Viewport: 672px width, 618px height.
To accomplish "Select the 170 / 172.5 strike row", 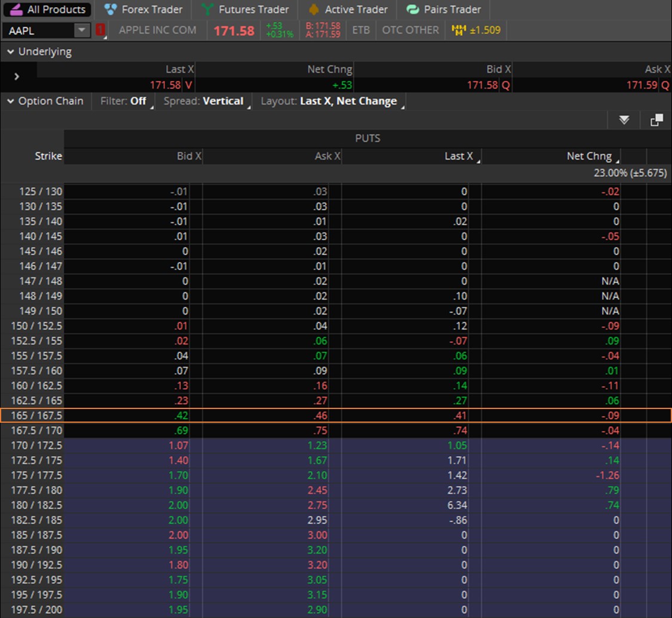I will click(36, 445).
